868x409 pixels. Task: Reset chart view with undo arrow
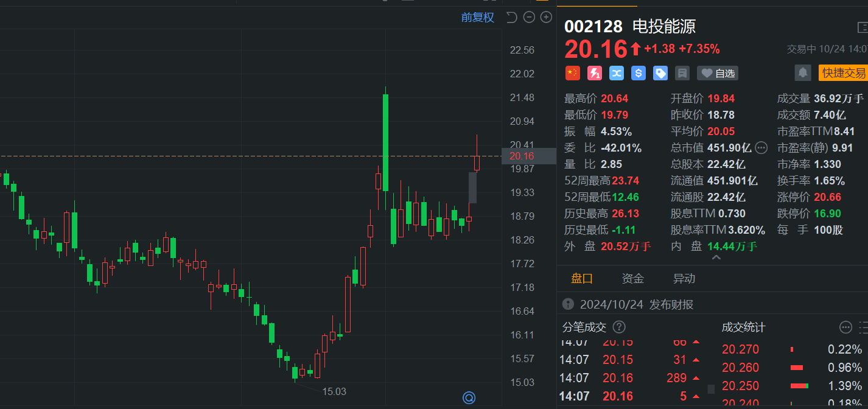511,17
